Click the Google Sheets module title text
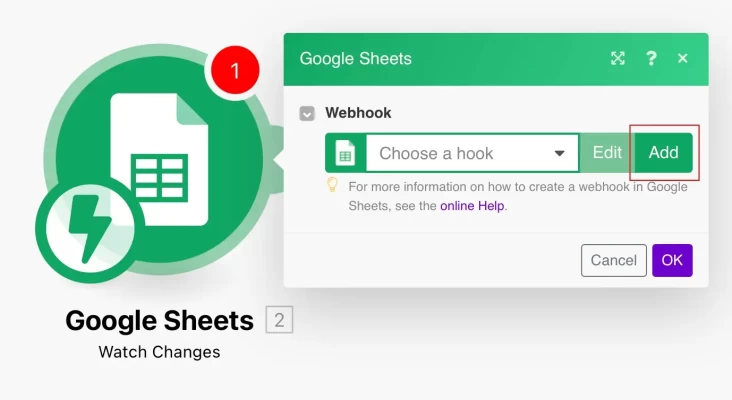The height and width of the screenshot is (400, 732). pos(159,321)
